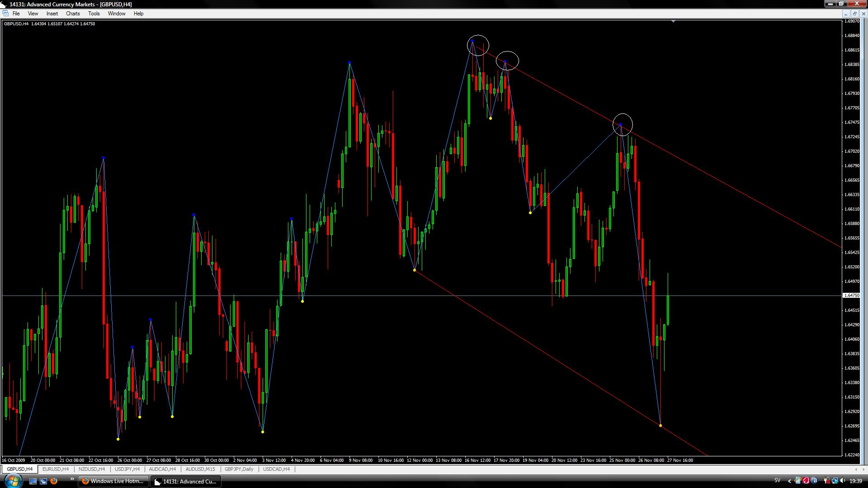Open the Charts menu

point(72,14)
